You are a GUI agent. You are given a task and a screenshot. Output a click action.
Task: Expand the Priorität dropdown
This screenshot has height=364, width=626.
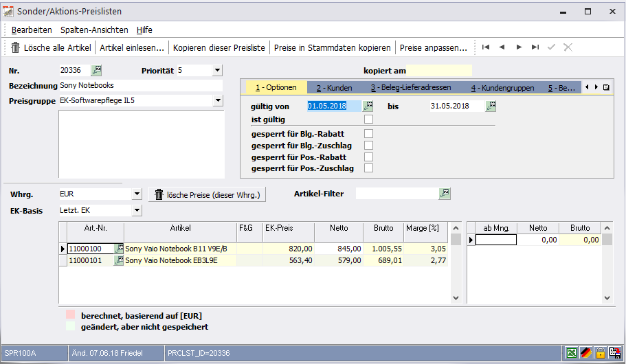tap(217, 70)
